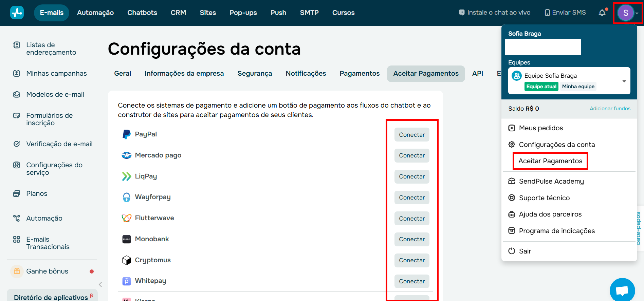Expand the Equipe Sofia Braga team dropdown
Screen dimensions: 644x301
pyautogui.click(x=624, y=81)
